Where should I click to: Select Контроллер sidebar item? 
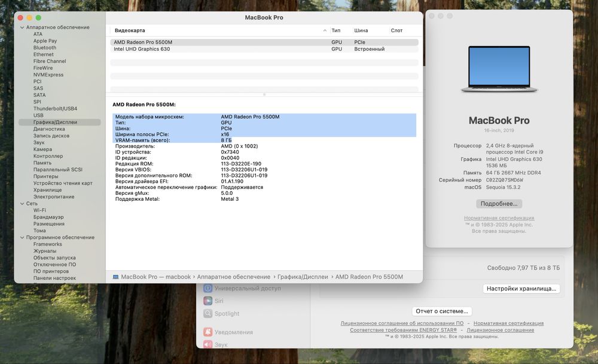pos(48,156)
